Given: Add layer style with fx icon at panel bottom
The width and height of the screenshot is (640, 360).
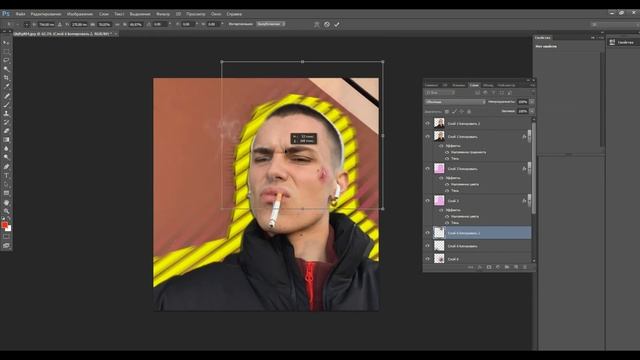Looking at the screenshot, I should (480, 267).
